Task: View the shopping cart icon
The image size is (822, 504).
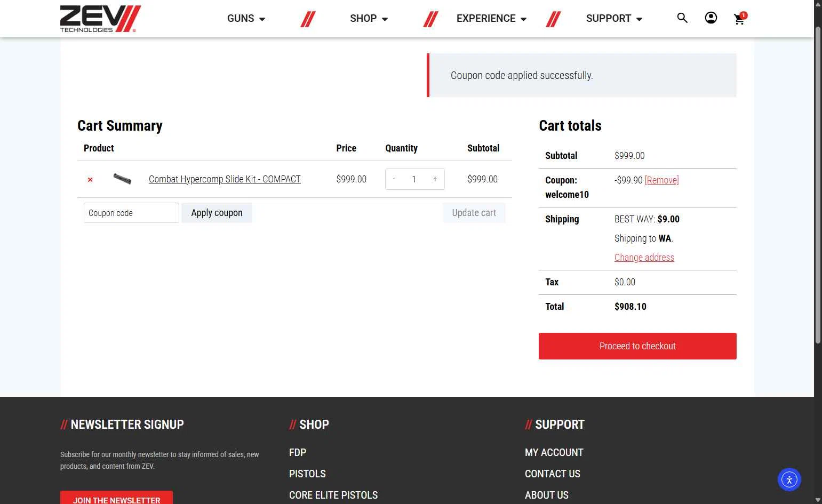Action: tap(740, 19)
